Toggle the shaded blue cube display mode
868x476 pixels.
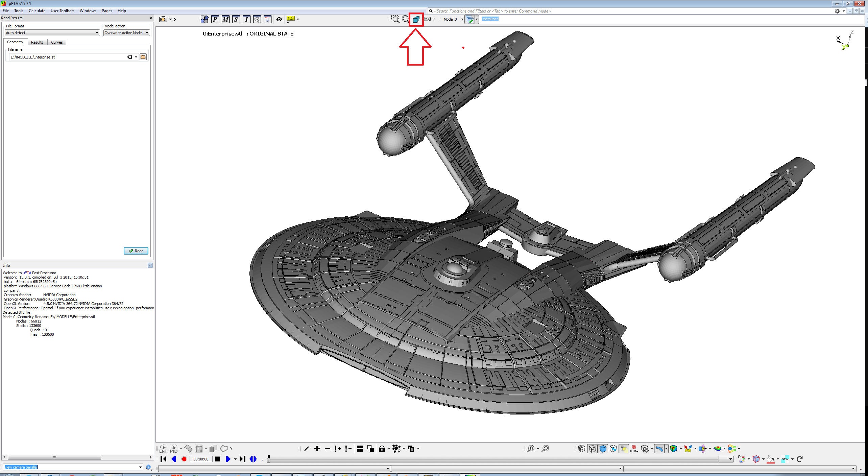click(603, 449)
